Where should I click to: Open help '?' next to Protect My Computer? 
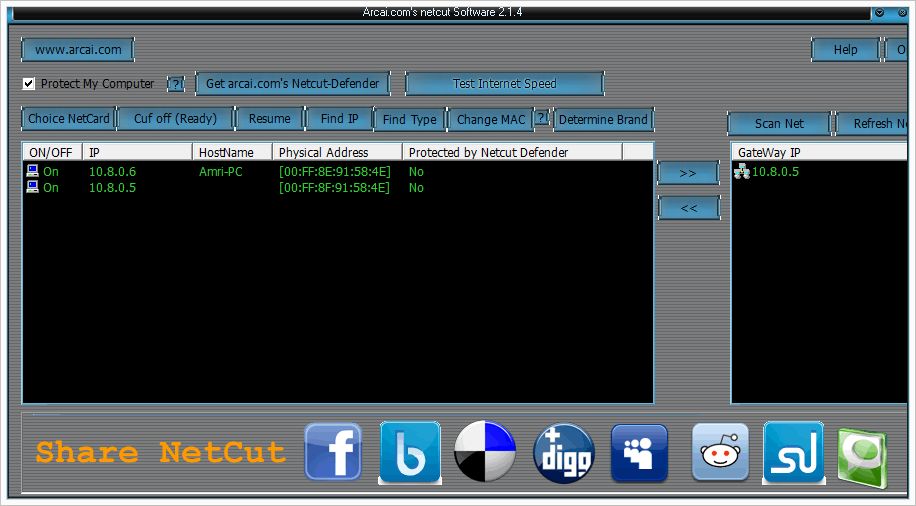pyautogui.click(x=175, y=84)
